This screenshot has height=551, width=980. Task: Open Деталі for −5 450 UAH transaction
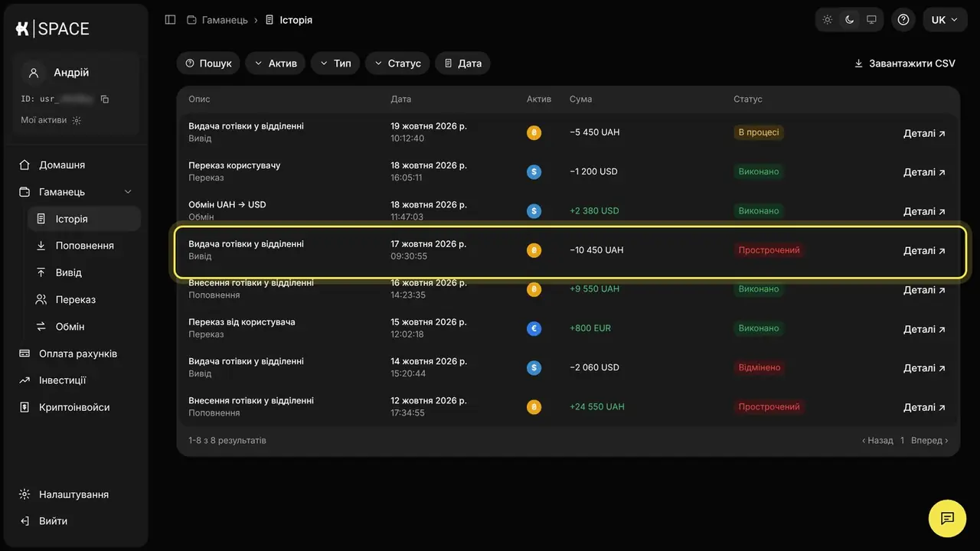point(924,133)
